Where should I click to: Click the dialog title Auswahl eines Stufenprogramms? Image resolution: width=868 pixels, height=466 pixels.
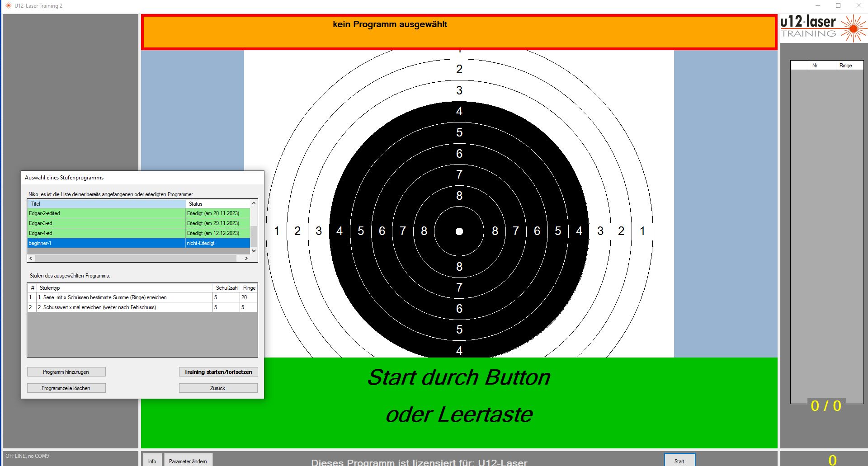point(64,178)
